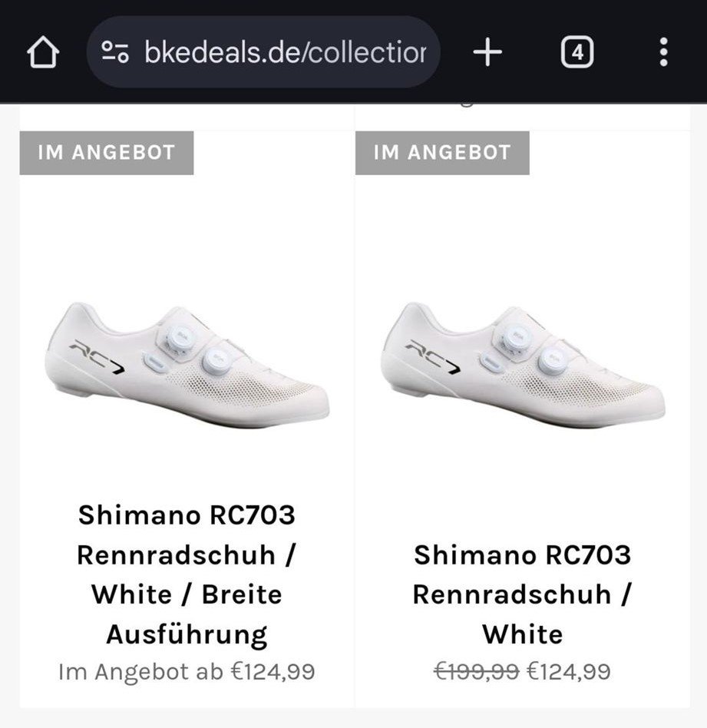Open site info icon in address bar
707x728 pixels.
(115, 52)
